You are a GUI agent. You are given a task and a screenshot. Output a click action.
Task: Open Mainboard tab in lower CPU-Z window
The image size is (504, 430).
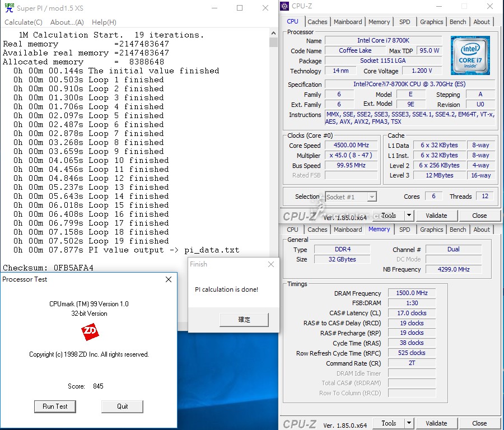tap(348, 230)
